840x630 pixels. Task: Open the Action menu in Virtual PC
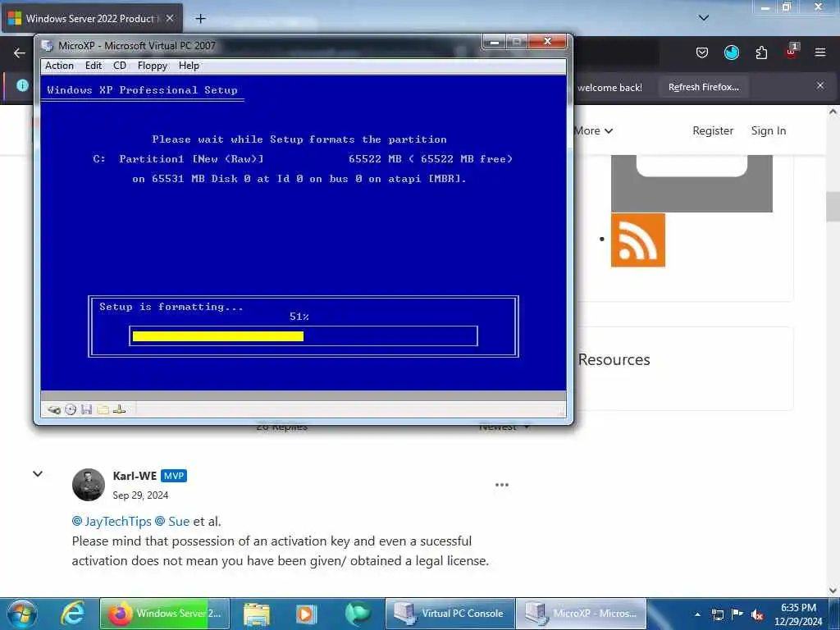[x=59, y=66]
